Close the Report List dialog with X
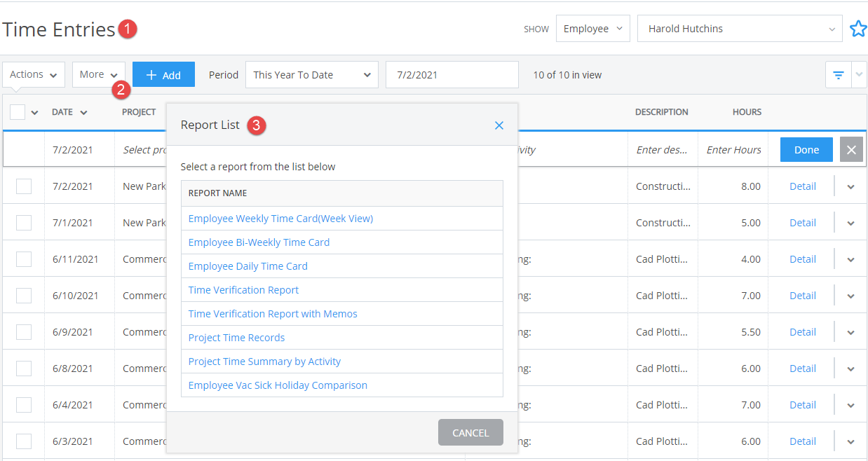 [499, 125]
